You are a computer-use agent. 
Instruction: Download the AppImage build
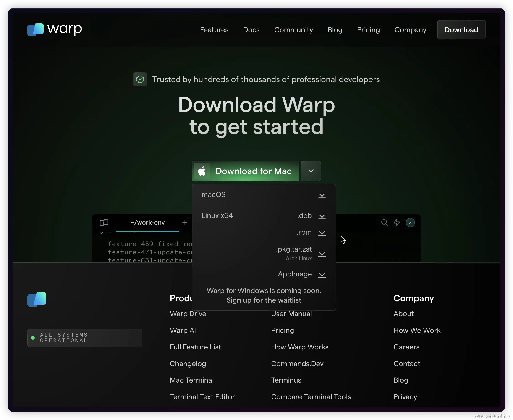pos(322,274)
